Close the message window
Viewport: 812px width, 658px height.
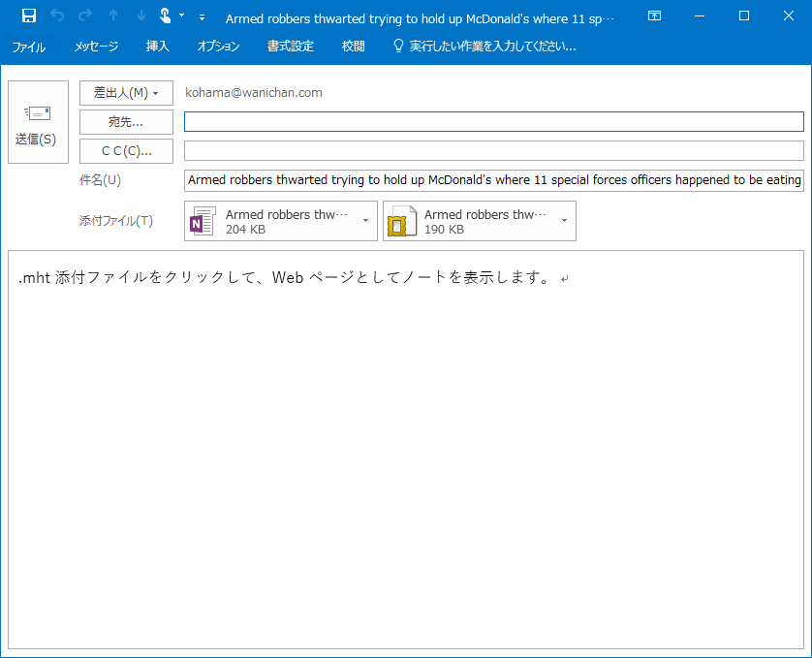[x=789, y=16]
